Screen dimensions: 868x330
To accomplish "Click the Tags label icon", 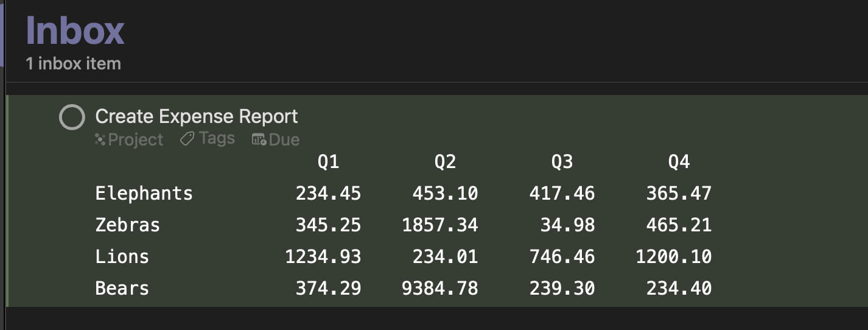I will point(187,139).
